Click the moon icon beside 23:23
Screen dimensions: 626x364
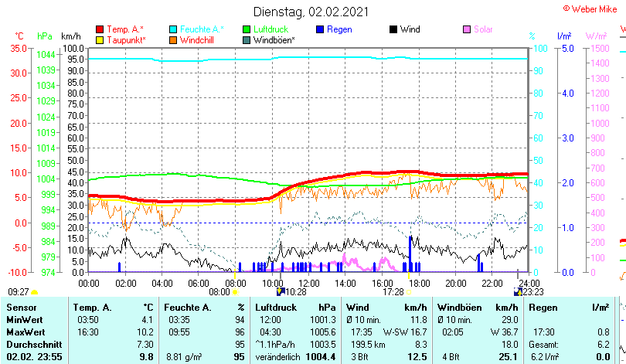[x=518, y=292]
